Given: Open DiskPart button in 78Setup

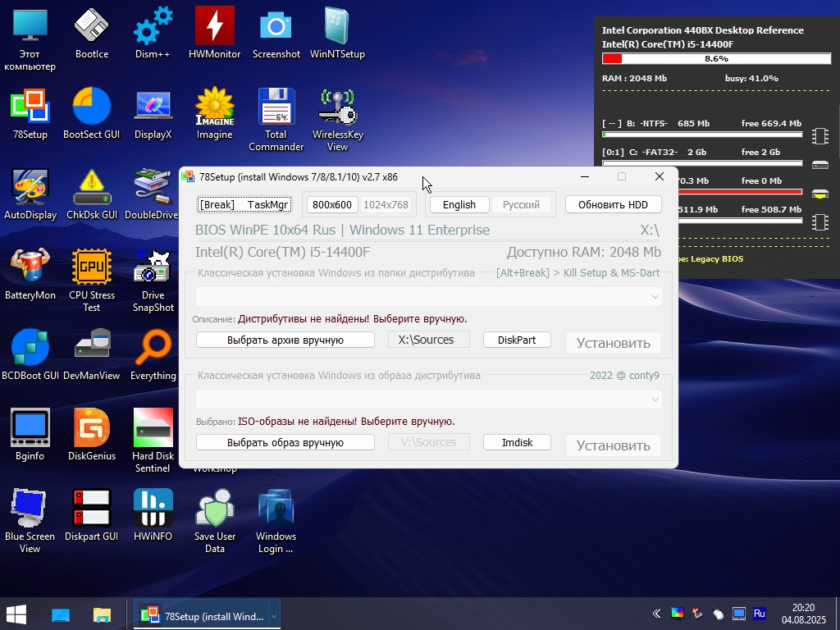Looking at the screenshot, I should click(517, 340).
